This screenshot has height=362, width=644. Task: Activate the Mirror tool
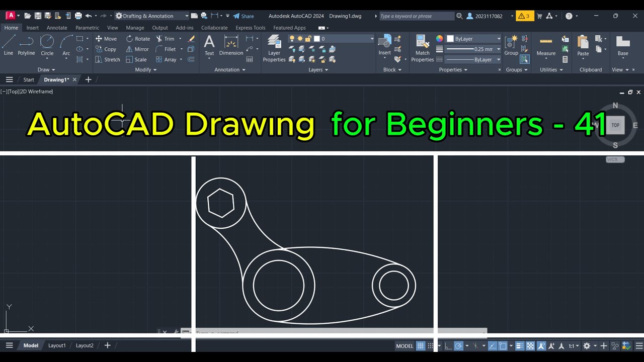[x=137, y=49]
